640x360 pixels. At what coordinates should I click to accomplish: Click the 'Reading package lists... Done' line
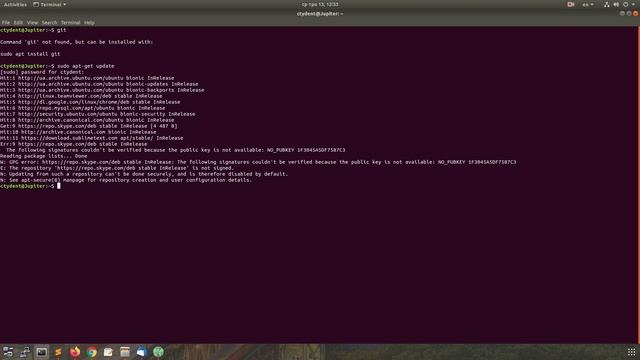click(44, 156)
